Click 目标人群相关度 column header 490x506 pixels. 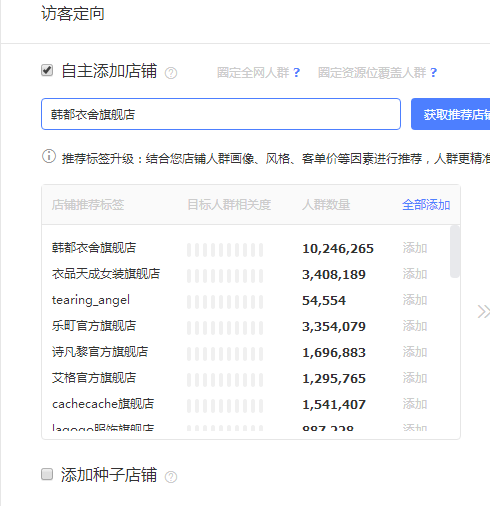tap(229, 205)
